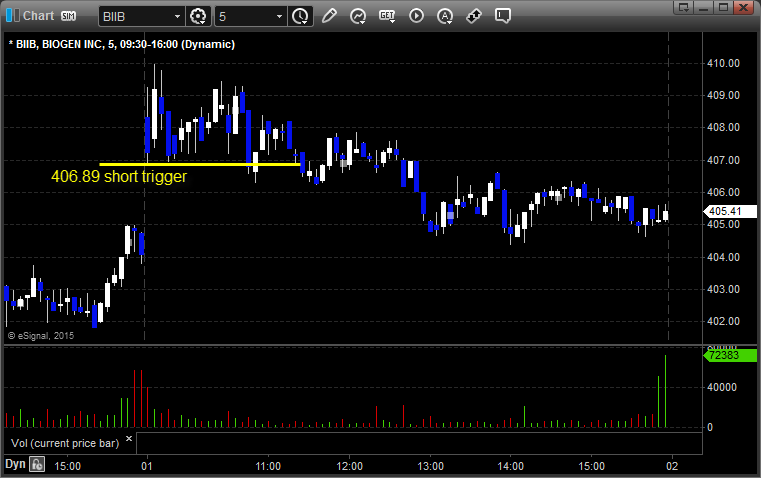The width and height of the screenshot is (761, 478).
Task: Maximize the chart window
Action: click(x=723, y=7)
